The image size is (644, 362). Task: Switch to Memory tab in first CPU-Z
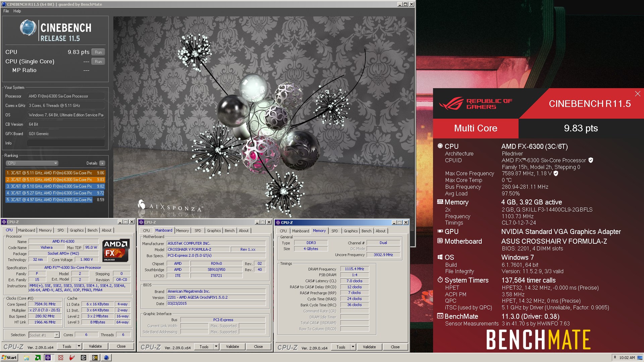point(45,230)
